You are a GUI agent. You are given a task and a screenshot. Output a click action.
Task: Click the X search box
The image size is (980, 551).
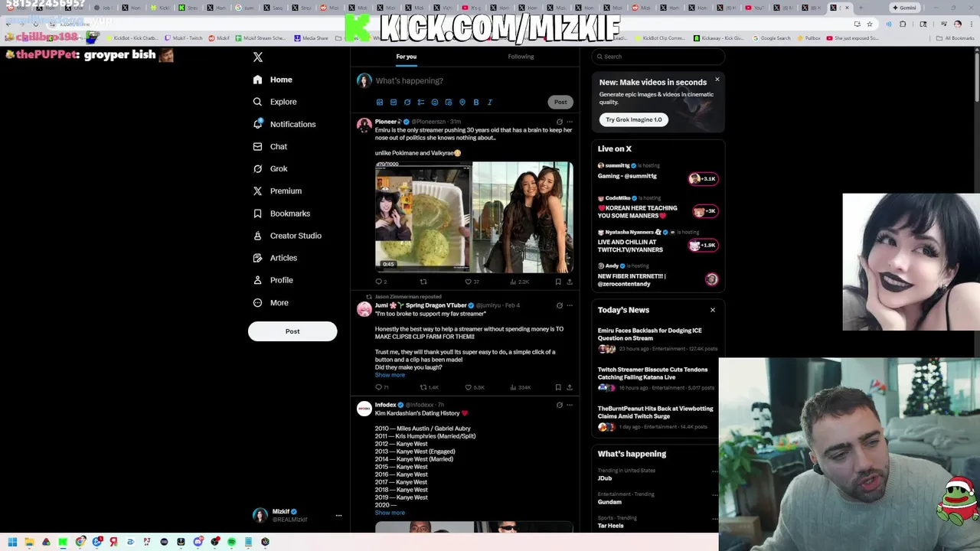pyautogui.click(x=658, y=57)
